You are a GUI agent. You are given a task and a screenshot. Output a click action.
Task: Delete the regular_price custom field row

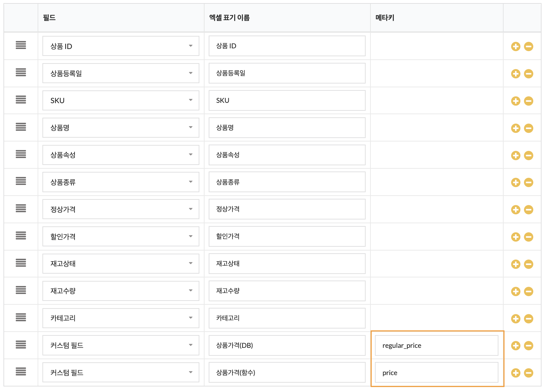[528, 346]
